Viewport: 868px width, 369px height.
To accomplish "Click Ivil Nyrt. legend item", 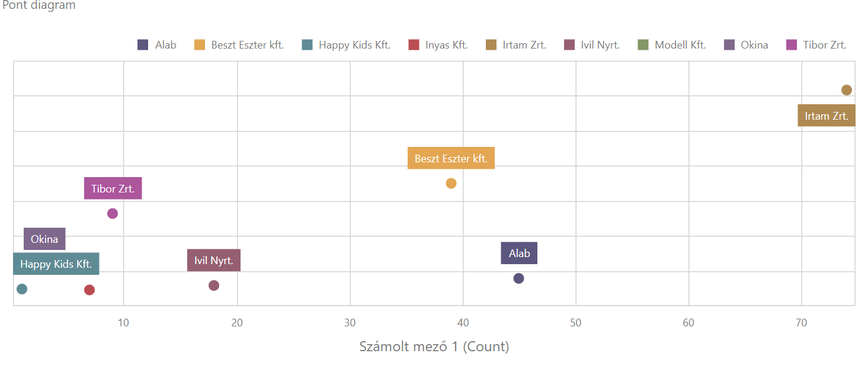I will pos(592,45).
